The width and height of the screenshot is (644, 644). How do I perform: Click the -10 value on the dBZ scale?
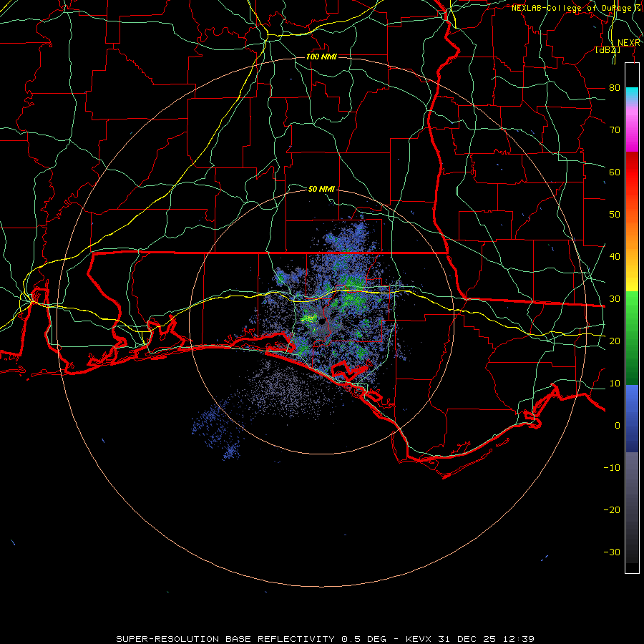pos(612,467)
